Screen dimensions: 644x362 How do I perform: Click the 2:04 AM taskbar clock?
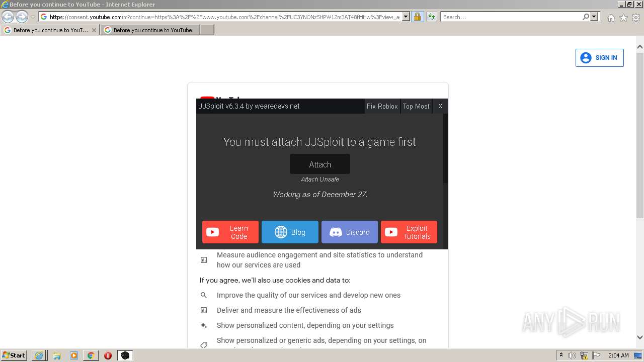pos(618,355)
